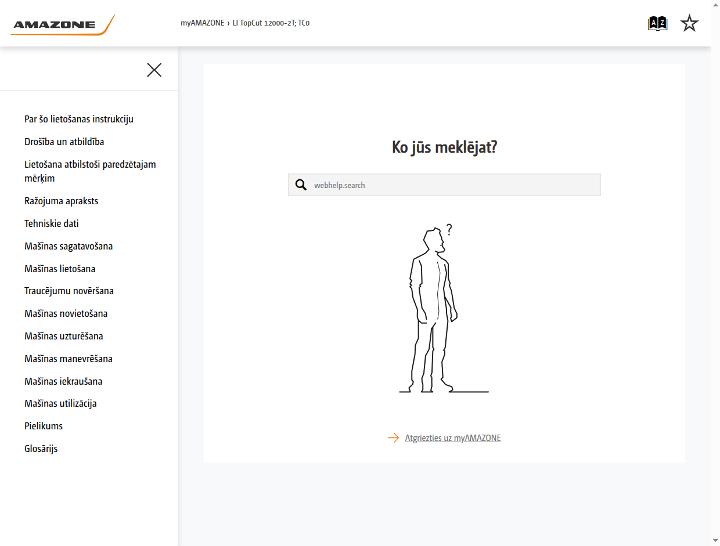Close the sidebar navigation menu
This screenshot has width=720, height=546.
[154, 70]
